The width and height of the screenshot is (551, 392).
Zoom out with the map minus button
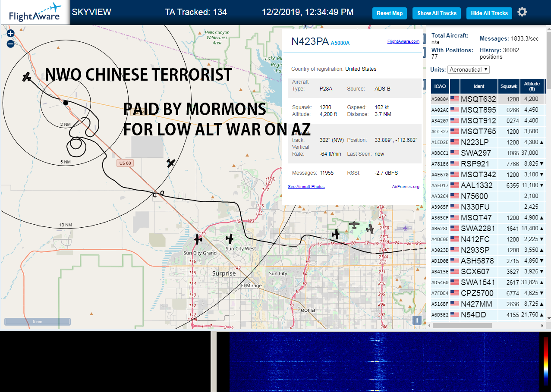(11, 44)
